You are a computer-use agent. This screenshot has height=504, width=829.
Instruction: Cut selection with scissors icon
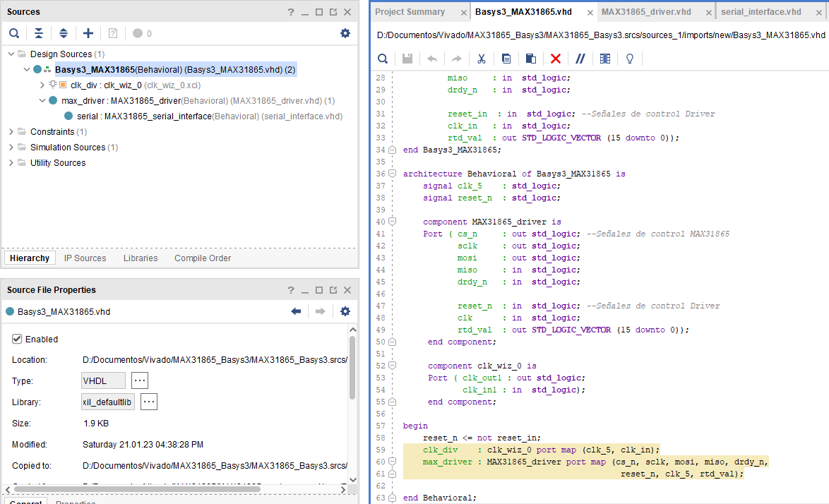tap(481, 59)
